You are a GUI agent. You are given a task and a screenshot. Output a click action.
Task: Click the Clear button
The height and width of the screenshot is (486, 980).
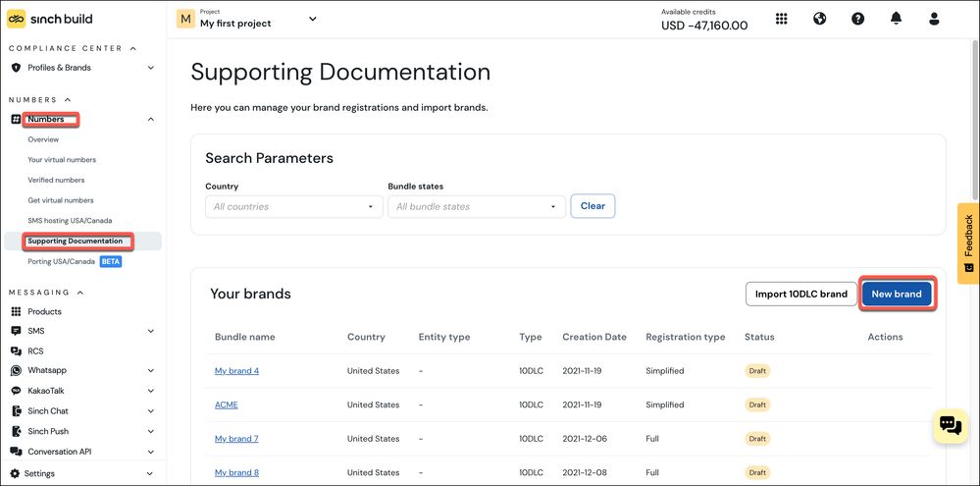pyautogui.click(x=593, y=206)
